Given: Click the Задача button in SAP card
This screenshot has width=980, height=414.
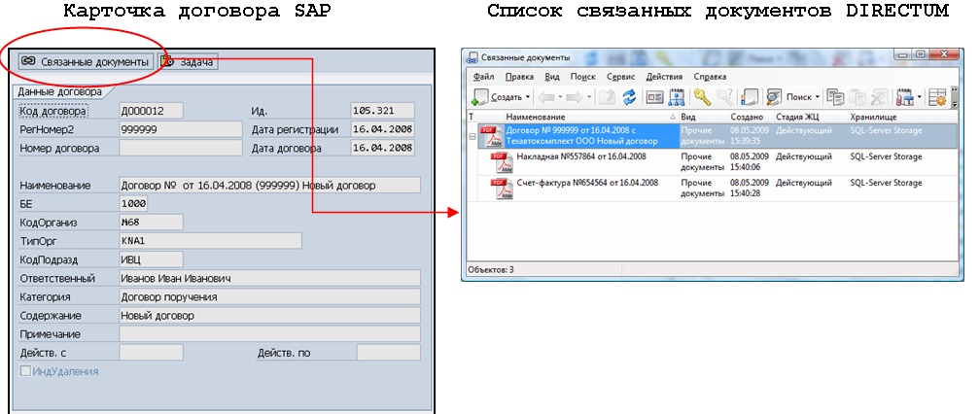Looking at the screenshot, I should [188, 61].
